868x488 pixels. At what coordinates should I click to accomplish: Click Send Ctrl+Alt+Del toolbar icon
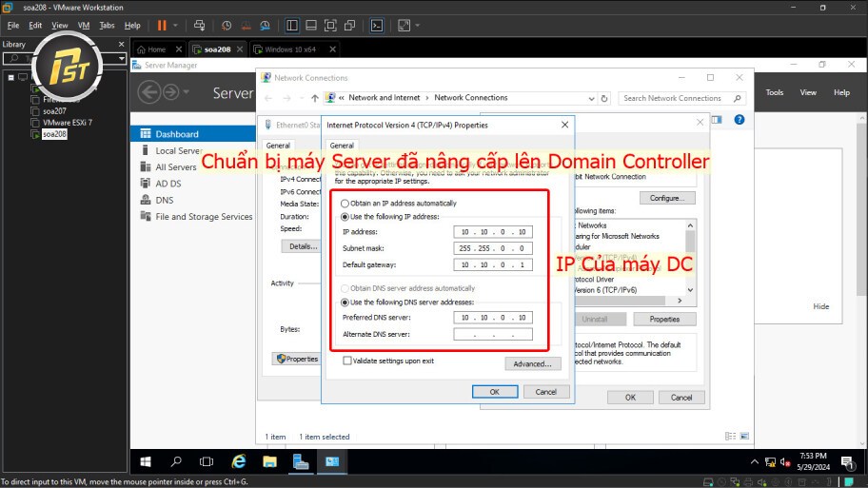tap(199, 26)
